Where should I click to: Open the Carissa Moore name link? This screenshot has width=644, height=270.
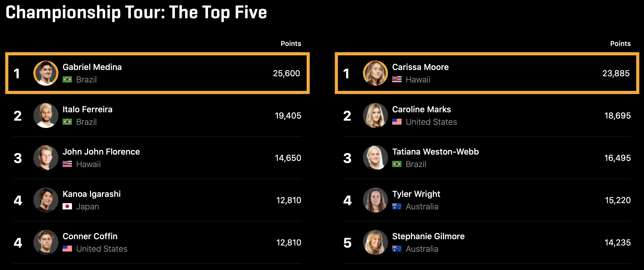coord(420,67)
